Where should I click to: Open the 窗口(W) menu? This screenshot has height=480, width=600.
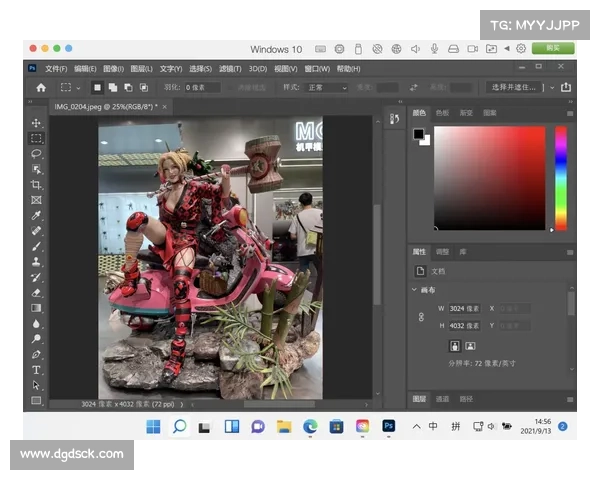coord(317,69)
